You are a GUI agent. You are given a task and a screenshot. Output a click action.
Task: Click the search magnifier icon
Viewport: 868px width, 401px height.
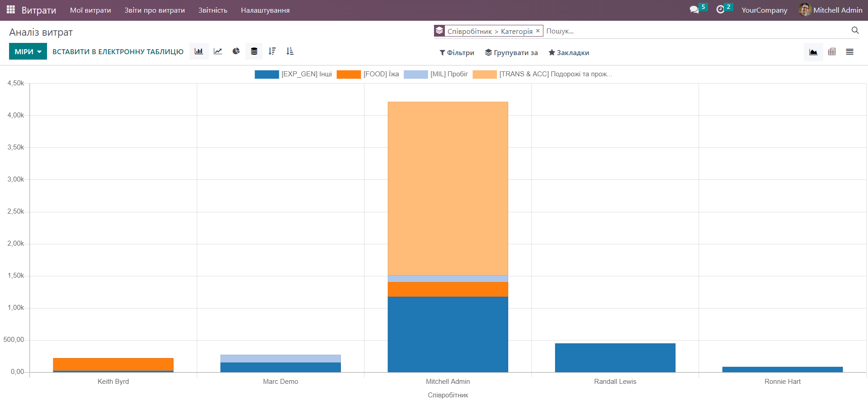[x=855, y=30]
